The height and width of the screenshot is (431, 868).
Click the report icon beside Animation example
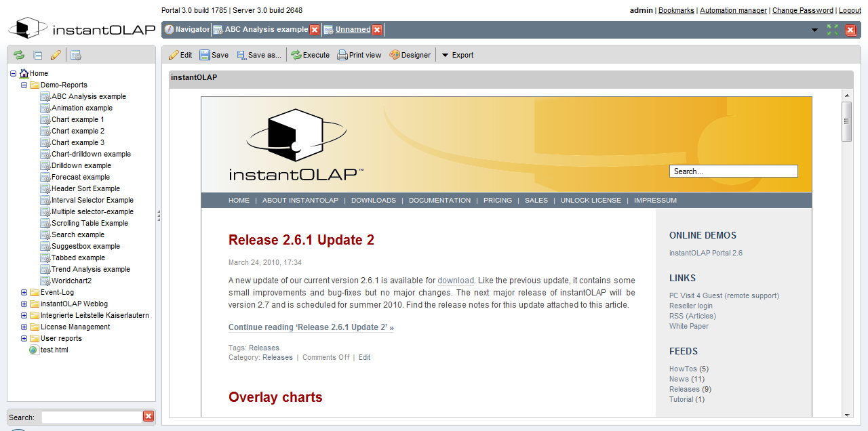pyautogui.click(x=45, y=108)
